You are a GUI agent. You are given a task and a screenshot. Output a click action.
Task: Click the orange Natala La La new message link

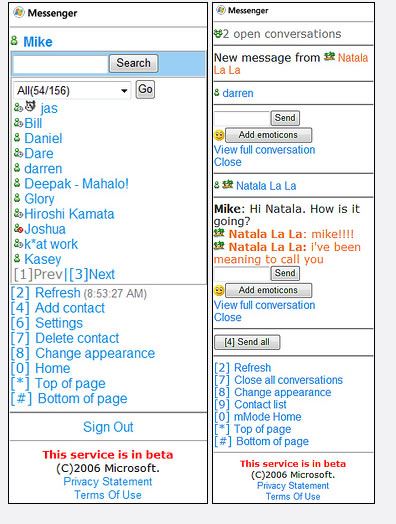pyautogui.click(x=291, y=63)
